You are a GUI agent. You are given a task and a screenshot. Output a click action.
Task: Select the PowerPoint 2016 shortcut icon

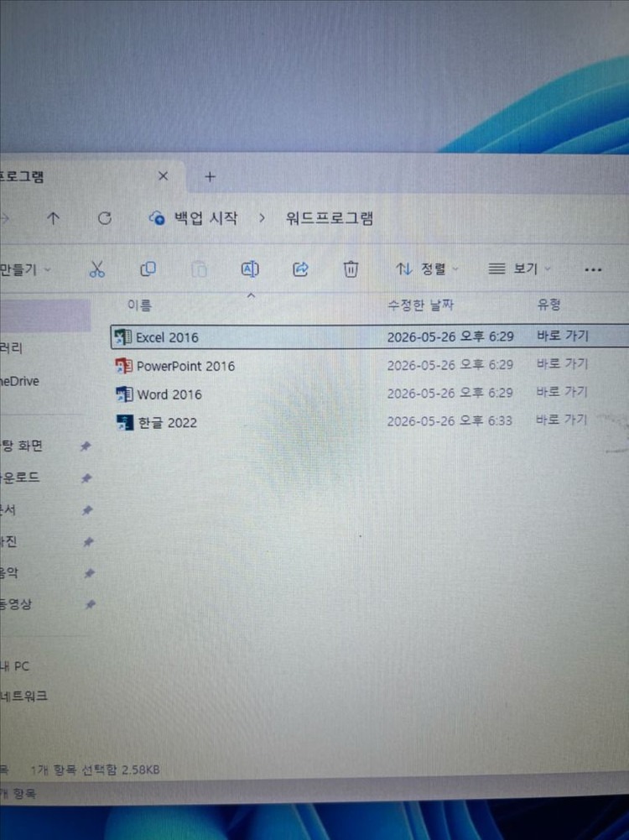coord(123,366)
